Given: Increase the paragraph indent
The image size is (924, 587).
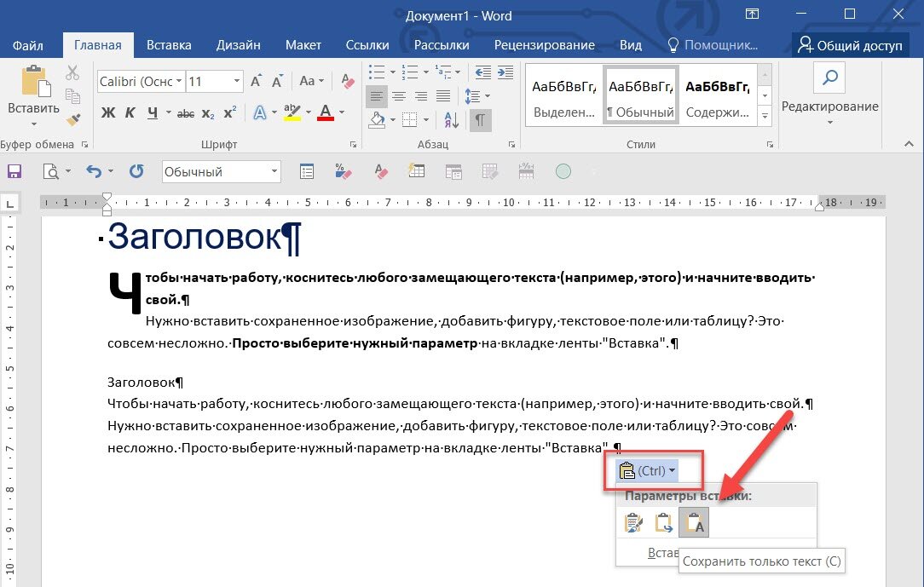Looking at the screenshot, I should coord(505,72).
